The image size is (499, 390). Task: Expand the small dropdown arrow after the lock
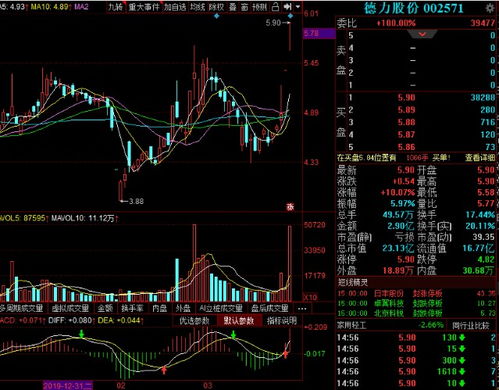[298, 7]
